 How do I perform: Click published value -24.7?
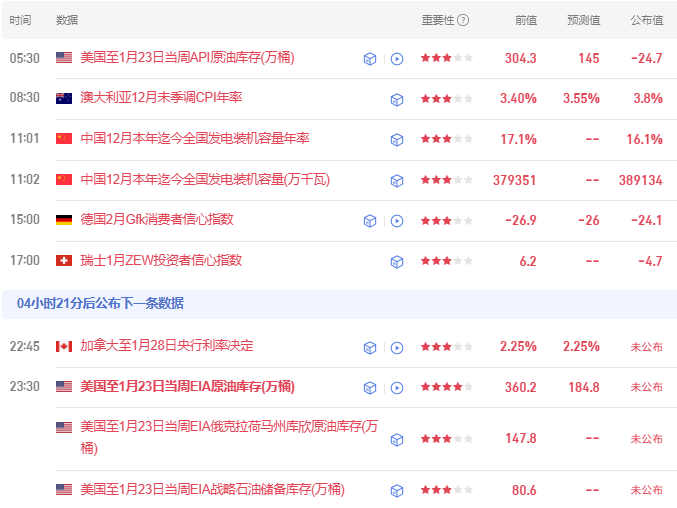[646, 58]
